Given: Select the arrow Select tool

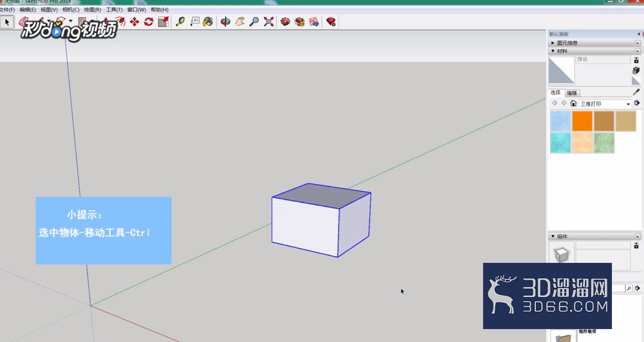Looking at the screenshot, I should [x=7, y=22].
